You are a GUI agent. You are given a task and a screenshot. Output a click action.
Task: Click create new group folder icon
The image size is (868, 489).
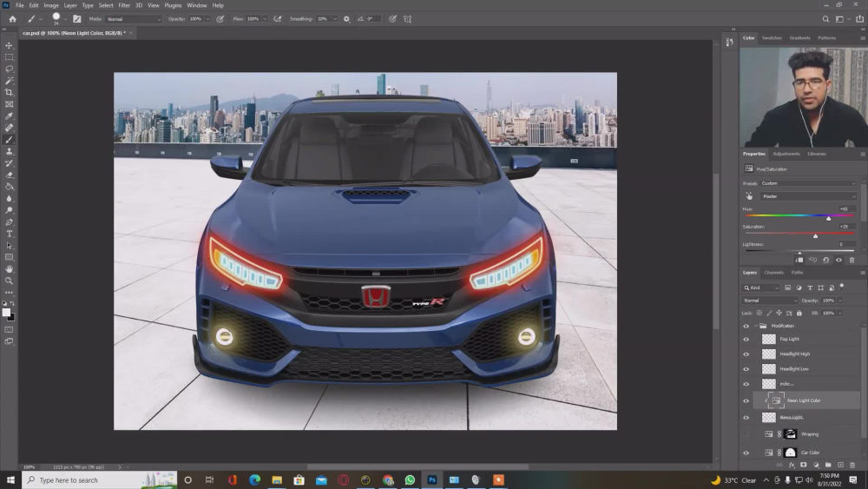(827, 466)
